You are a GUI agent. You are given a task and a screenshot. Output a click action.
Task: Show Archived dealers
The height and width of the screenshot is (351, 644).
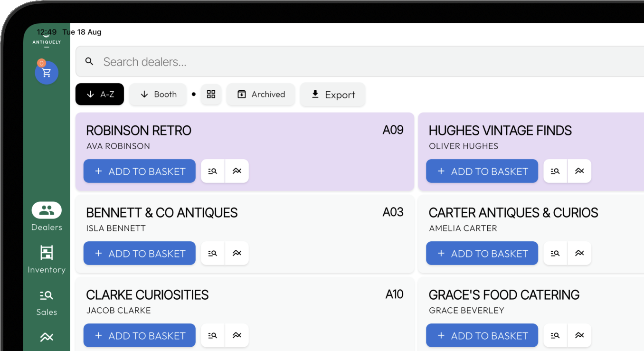click(x=261, y=94)
